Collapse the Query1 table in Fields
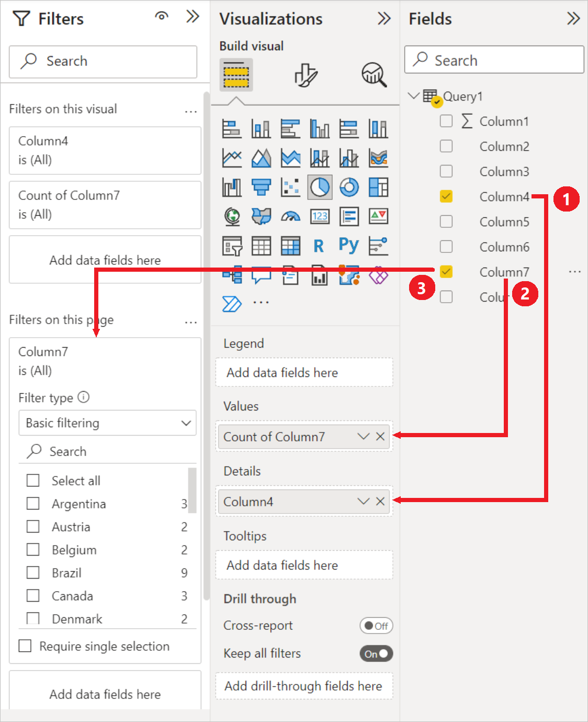This screenshot has width=588, height=722. point(413,96)
